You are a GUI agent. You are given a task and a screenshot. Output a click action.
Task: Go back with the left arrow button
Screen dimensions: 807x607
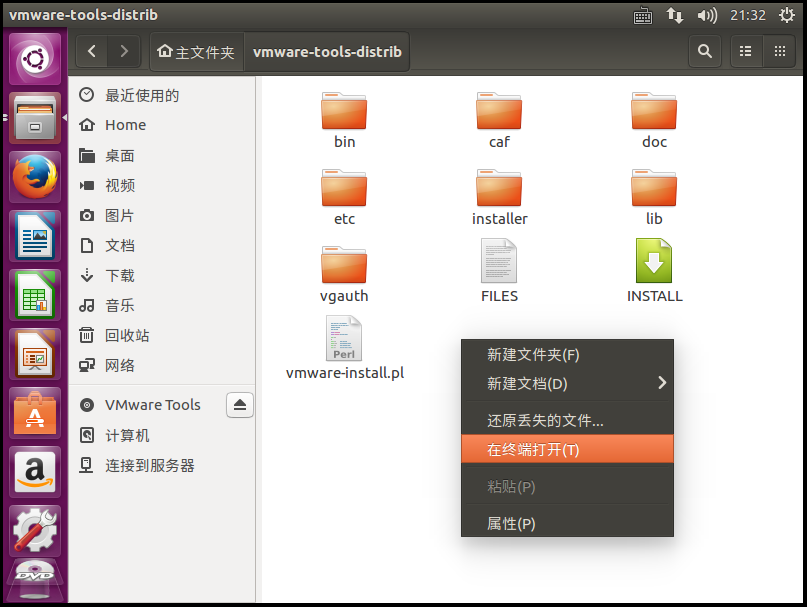tap(92, 51)
